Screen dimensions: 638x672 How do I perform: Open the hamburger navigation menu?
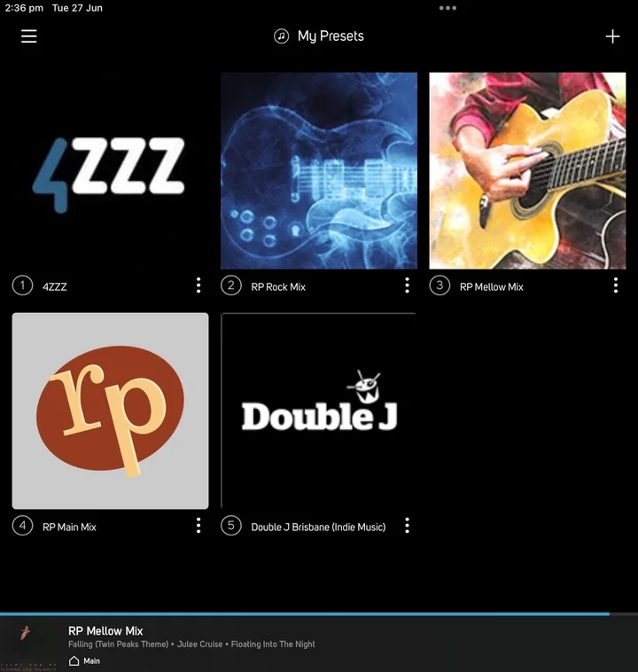click(x=28, y=36)
